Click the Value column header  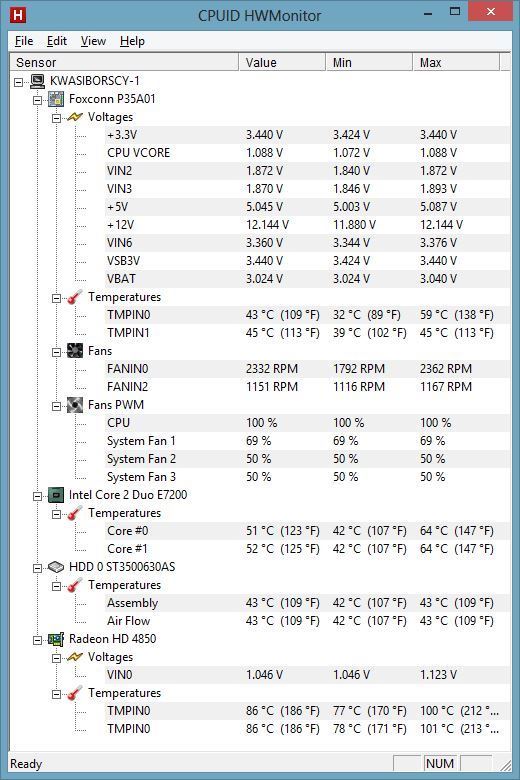tap(282, 63)
